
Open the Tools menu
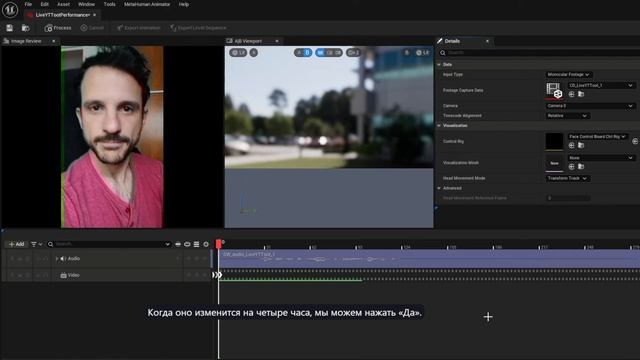[109, 4]
